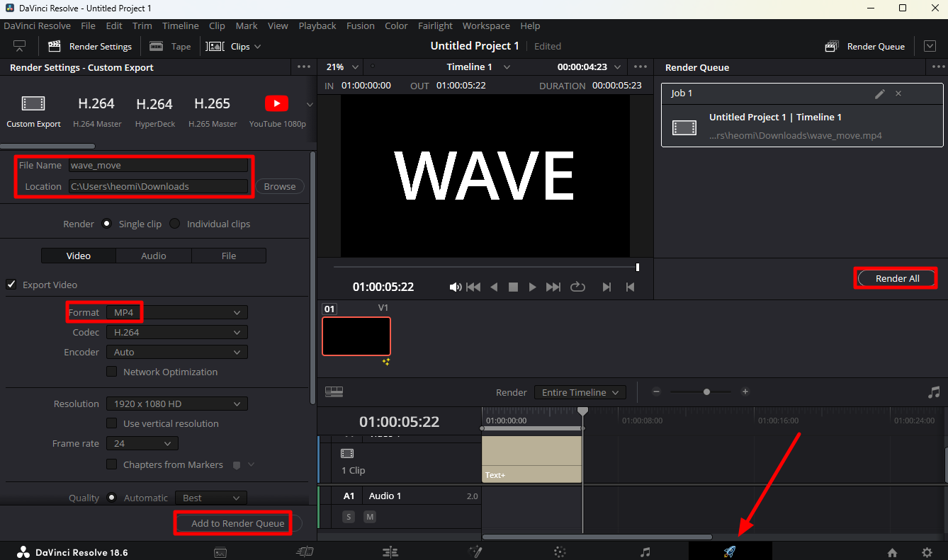Open the Render Entire Timeline dropdown
Viewport: 948px width, 560px height.
(580, 392)
